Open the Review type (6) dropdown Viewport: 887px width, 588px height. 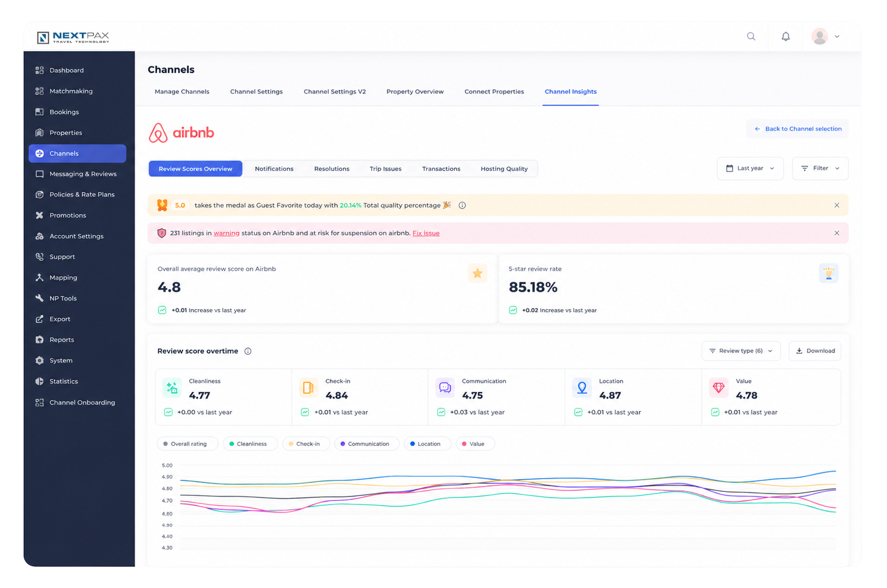(741, 351)
